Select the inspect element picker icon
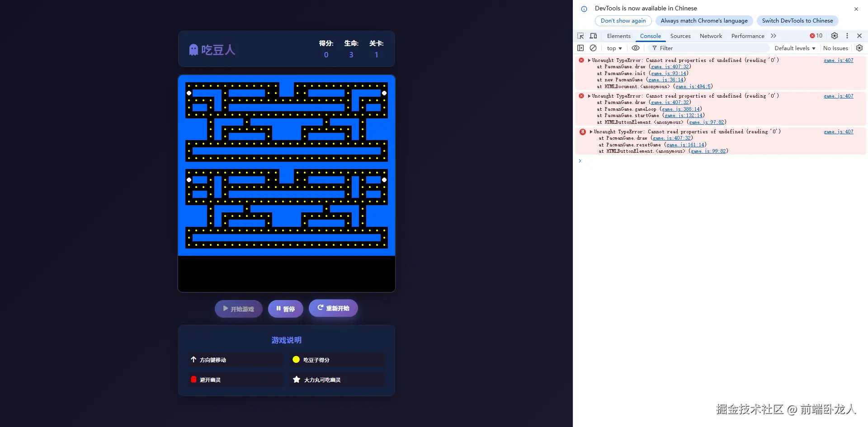 click(x=581, y=36)
